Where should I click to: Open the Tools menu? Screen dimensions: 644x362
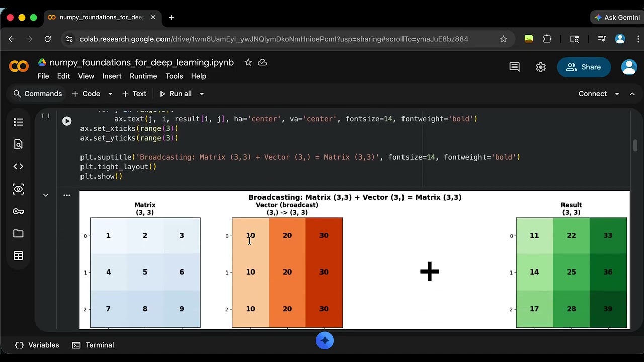point(174,76)
